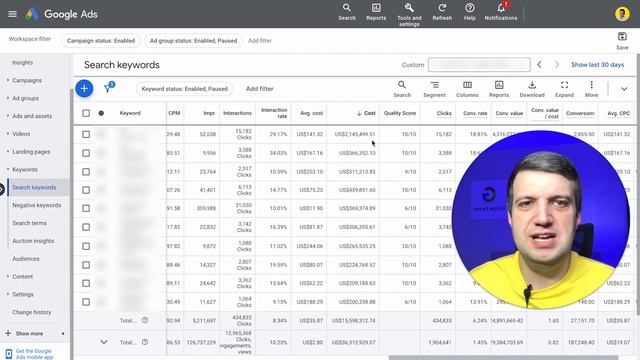The width and height of the screenshot is (640, 360).
Task: Toggle the select-all header checkbox
Action: pos(86,113)
